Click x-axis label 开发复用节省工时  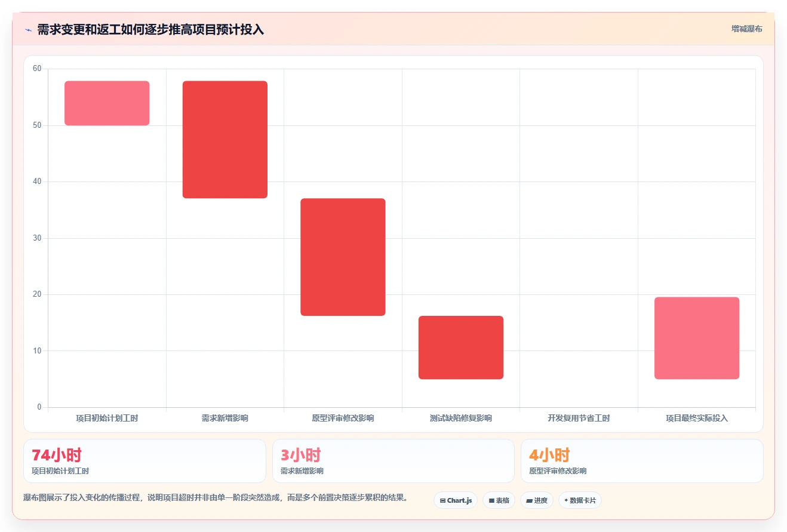click(x=579, y=418)
